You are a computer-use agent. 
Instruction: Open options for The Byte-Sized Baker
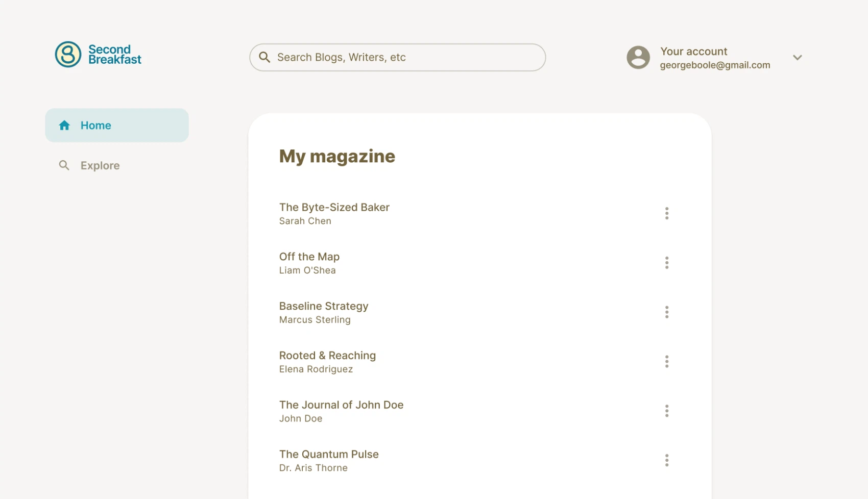point(666,213)
